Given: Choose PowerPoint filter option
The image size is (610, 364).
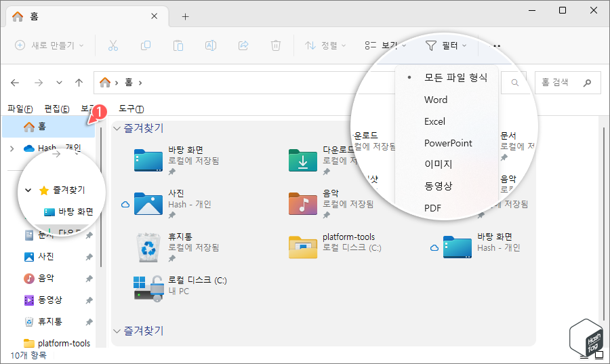Looking at the screenshot, I should [x=447, y=143].
